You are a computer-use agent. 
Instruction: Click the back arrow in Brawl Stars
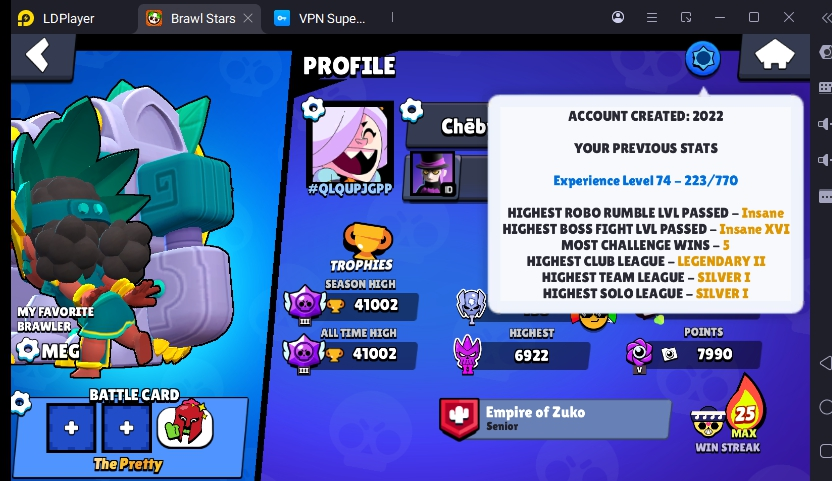click(x=38, y=55)
